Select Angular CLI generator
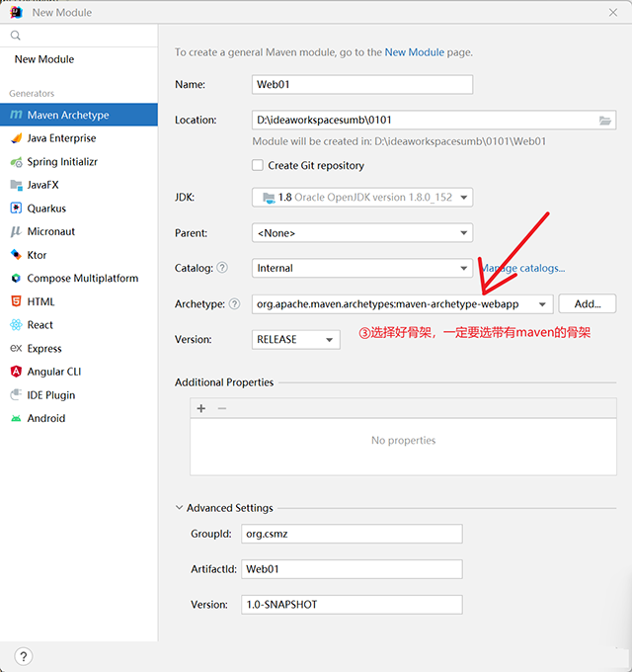The height and width of the screenshot is (672, 632). 79,372
